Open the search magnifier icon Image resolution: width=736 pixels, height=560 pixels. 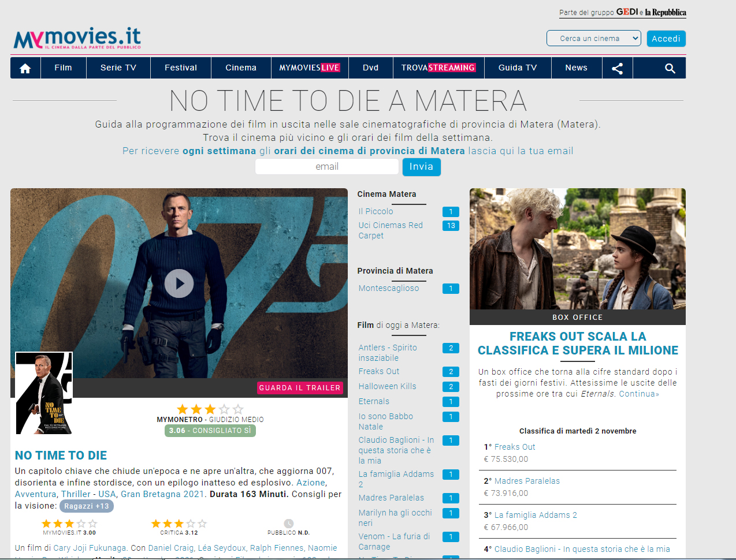[670, 68]
